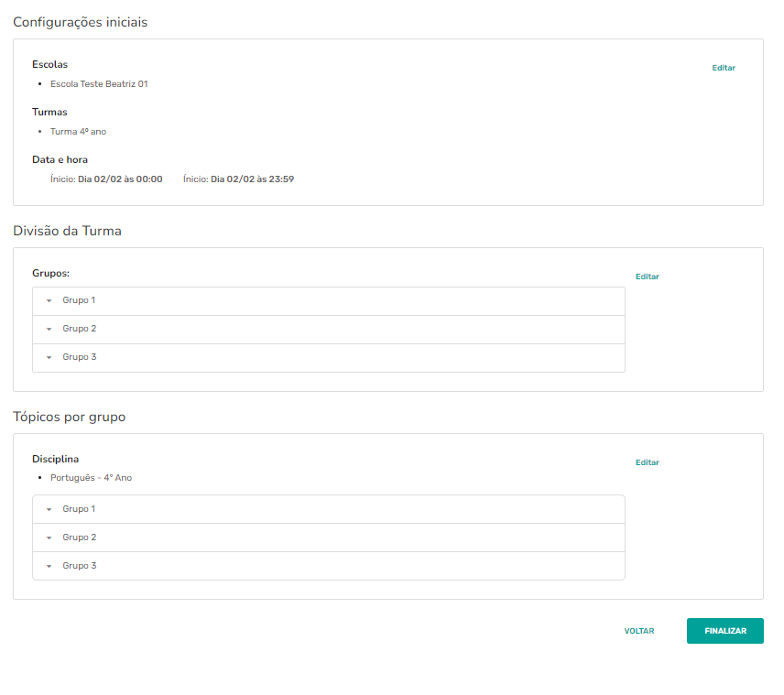The height and width of the screenshot is (695, 784).
Task: Click Editar in Tópicos por grupo
Action: pyautogui.click(x=647, y=462)
